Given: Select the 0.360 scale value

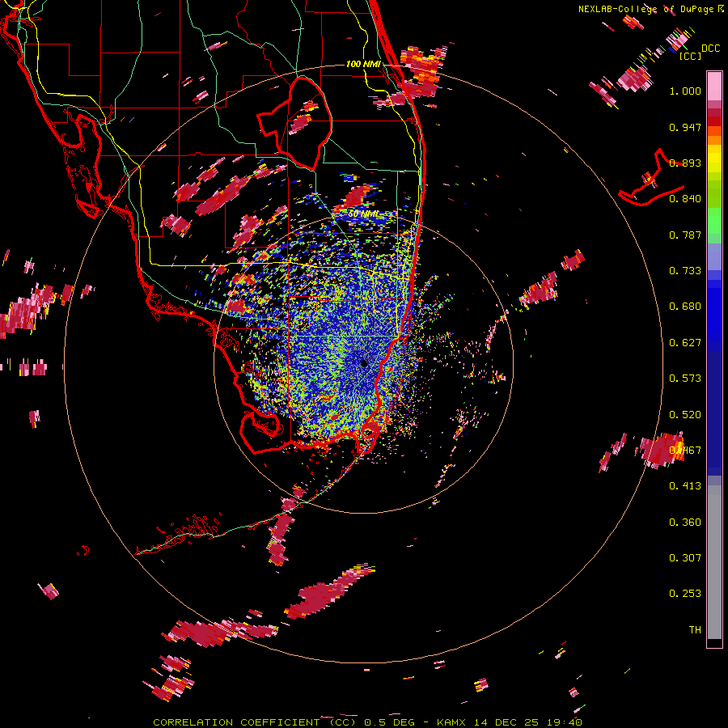Looking at the screenshot, I should (685, 523).
